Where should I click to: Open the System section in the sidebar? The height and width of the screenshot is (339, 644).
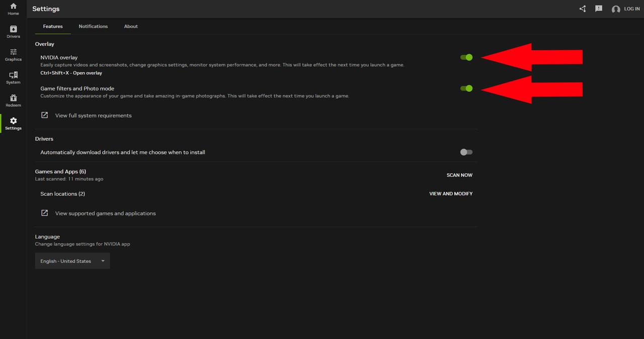click(x=13, y=78)
